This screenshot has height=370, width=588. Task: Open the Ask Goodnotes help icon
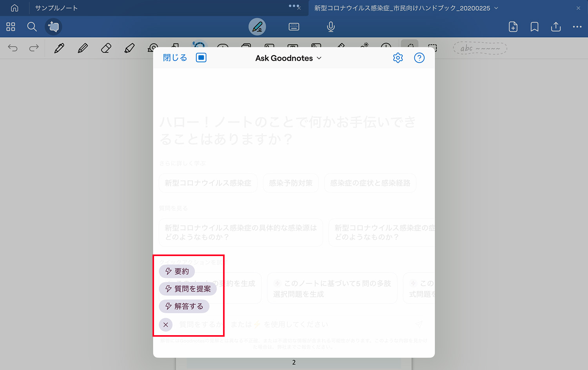(419, 58)
